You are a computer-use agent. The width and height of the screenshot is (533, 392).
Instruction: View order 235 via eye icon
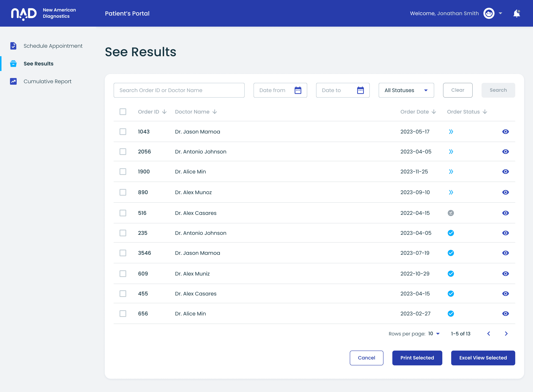(505, 233)
